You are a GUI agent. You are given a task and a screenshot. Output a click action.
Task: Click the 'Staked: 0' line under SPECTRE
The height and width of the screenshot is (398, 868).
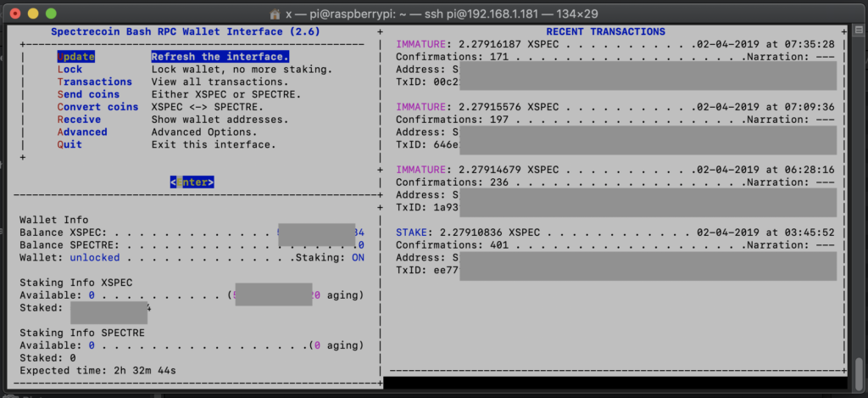[x=47, y=358]
